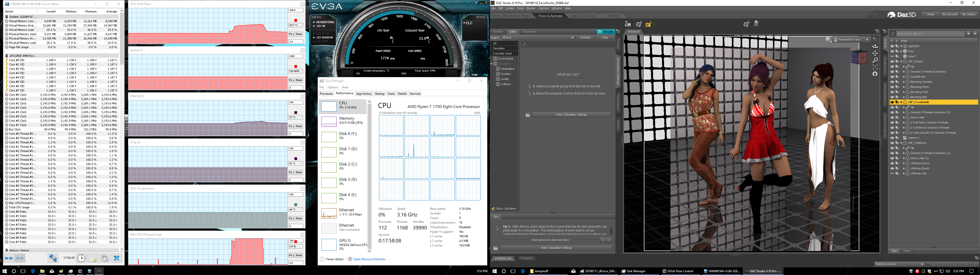Click the Defaults button in Simulation Settings

click(x=585, y=38)
